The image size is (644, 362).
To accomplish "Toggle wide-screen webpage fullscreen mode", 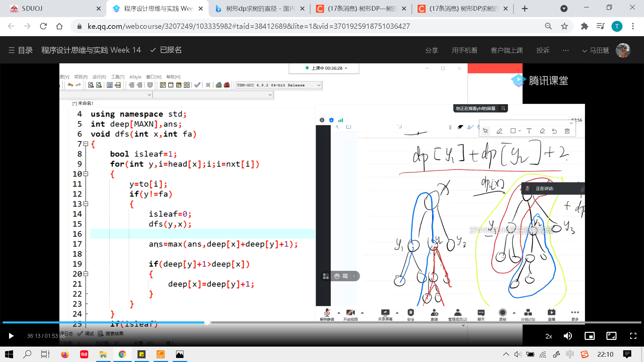I will [611, 336].
